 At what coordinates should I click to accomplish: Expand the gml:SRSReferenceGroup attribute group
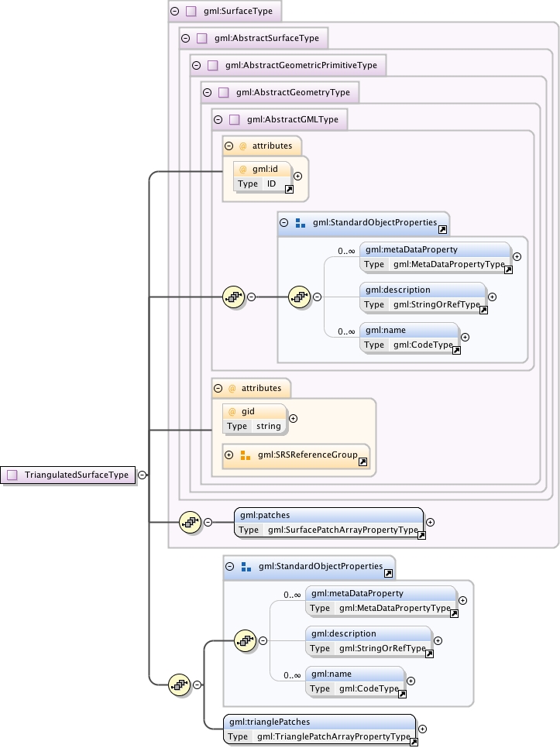pyautogui.click(x=229, y=455)
